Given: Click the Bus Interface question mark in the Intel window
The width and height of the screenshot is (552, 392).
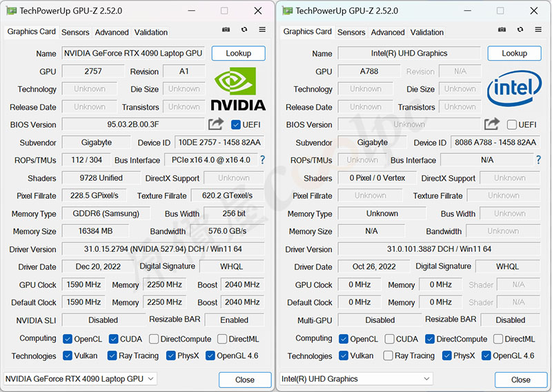Looking at the screenshot, I should 539,160.
